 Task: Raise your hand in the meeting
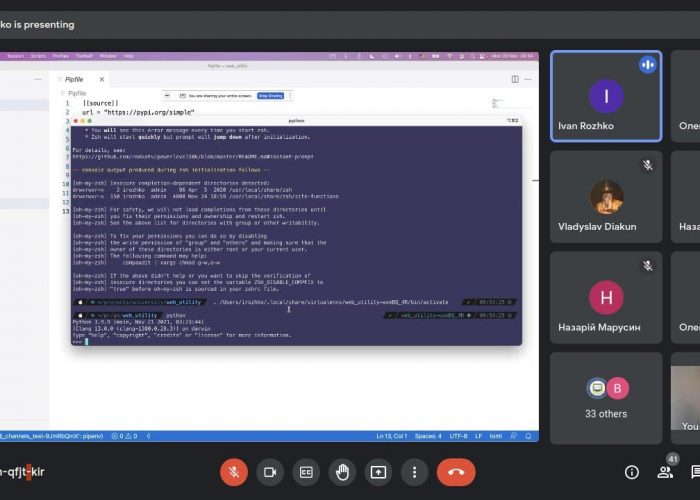pyautogui.click(x=342, y=471)
